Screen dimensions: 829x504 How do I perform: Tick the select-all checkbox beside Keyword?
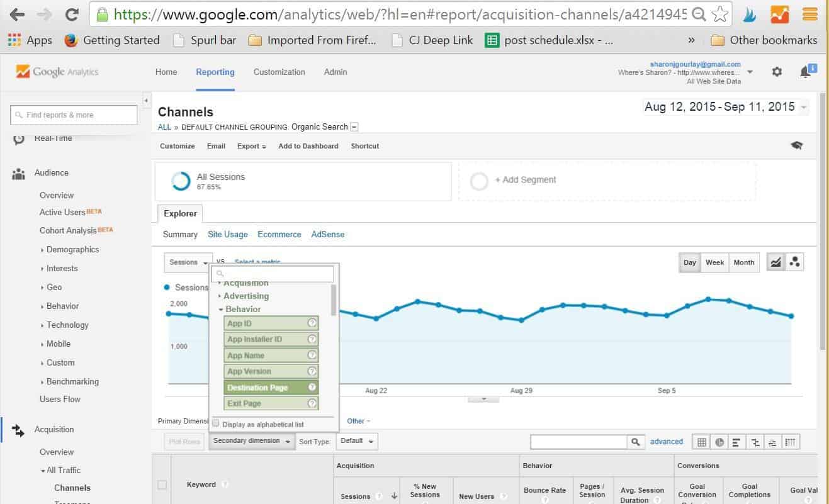click(162, 484)
